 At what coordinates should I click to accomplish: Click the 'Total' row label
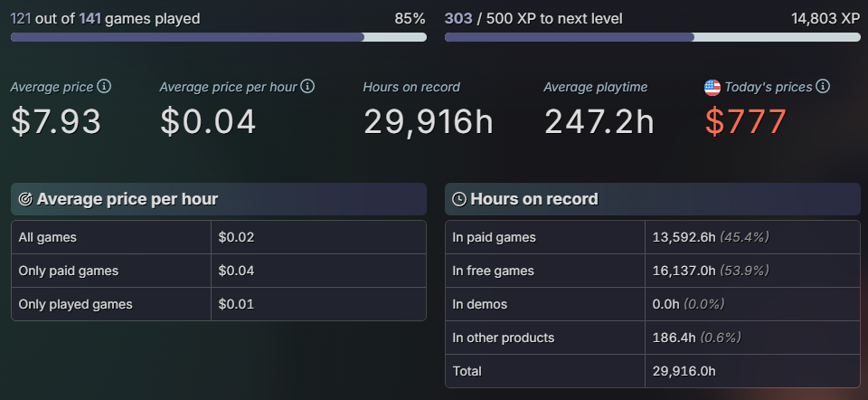point(467,371)
